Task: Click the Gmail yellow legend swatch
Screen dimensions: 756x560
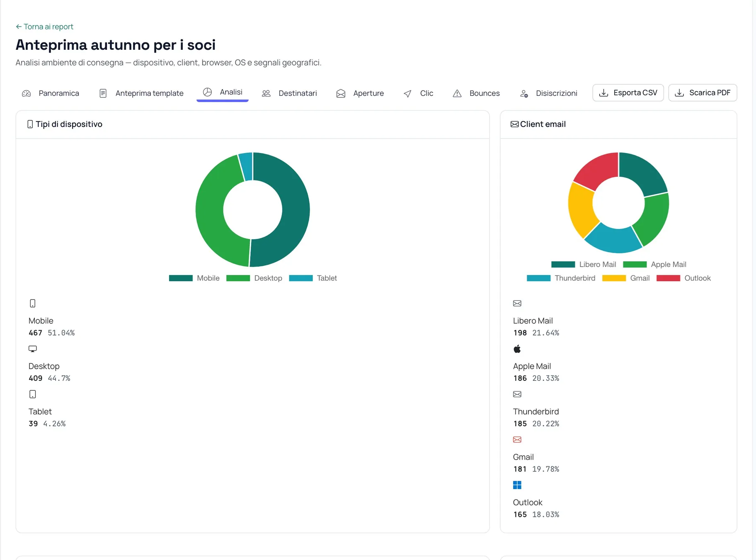Action: point(614,278)
